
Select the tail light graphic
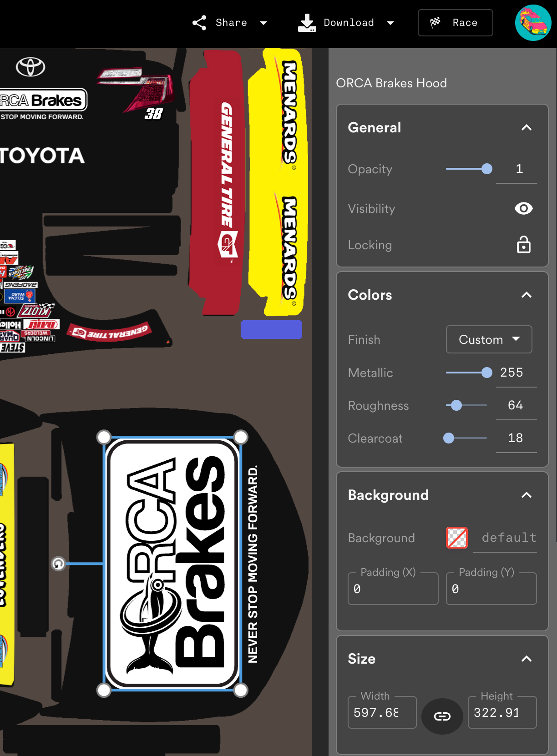click(137, 89)
